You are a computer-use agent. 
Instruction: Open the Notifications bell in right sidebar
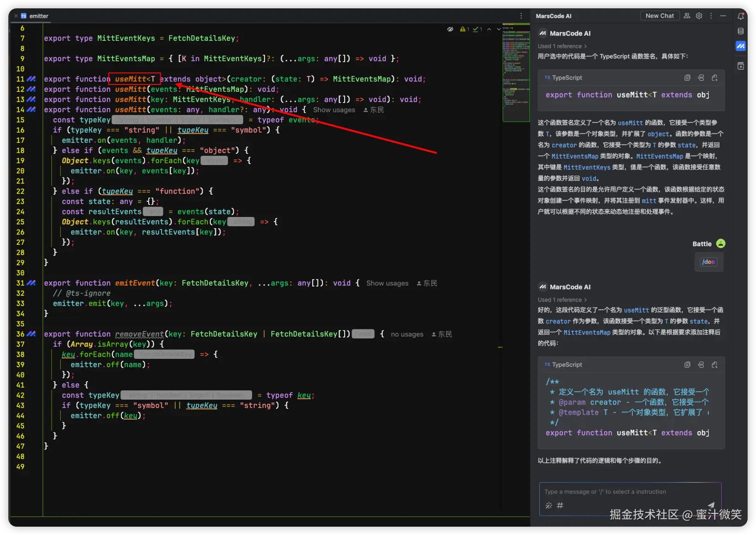click(x=741, y=16)
